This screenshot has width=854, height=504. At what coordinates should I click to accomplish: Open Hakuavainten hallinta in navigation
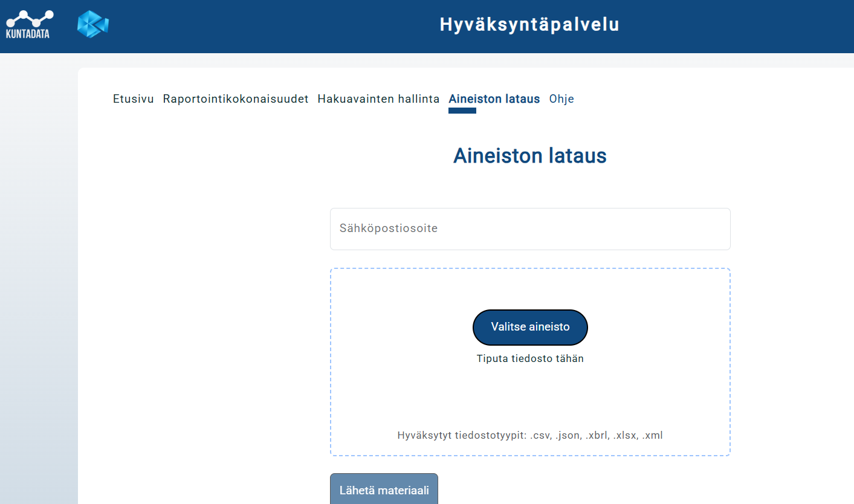coord(378,99)
